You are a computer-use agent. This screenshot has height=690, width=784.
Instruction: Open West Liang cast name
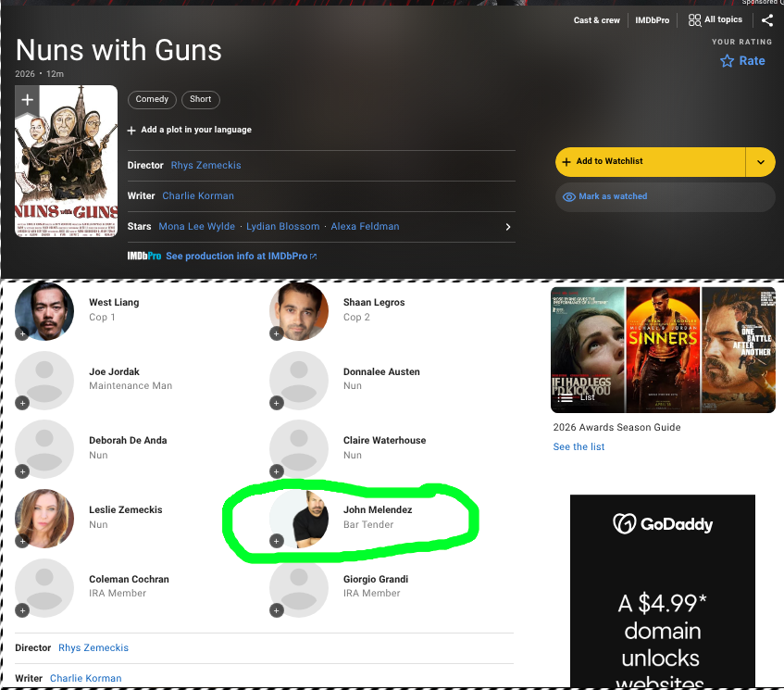pos(114,303)
